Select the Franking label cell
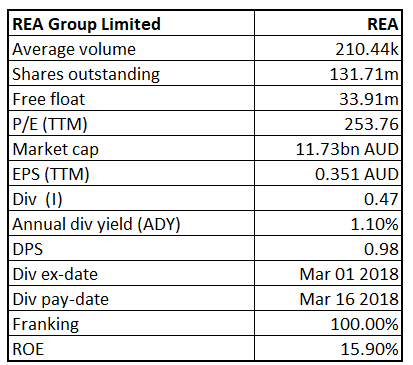This screenshot has height=365, width=413. tap(131, 323)
